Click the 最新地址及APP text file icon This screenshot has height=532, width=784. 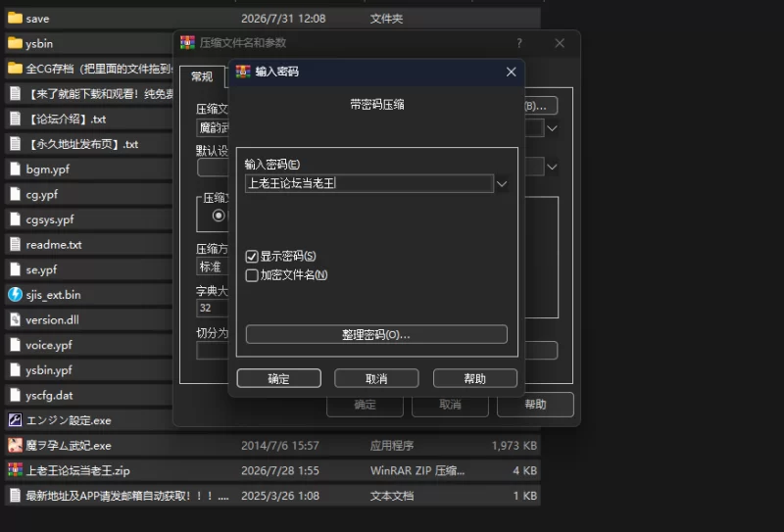click(x=15, y=496)
